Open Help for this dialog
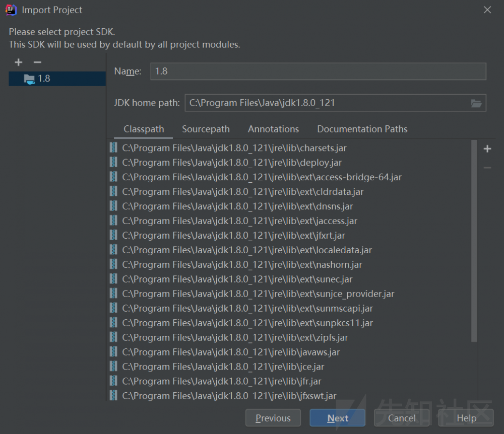 [466, 418]
